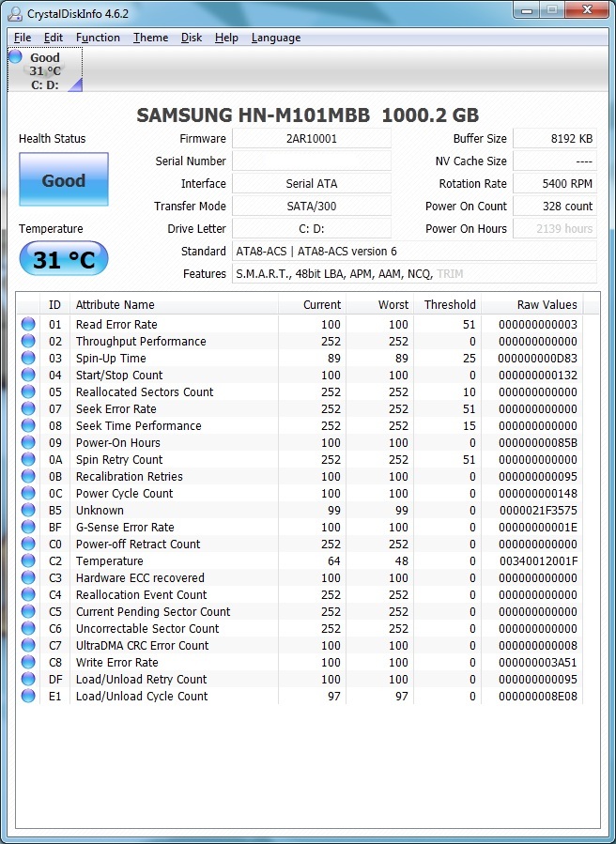The width and height of the screenshot is (616, 844).
Task: Open the Edit menu
Action: (x=54, y=38)
